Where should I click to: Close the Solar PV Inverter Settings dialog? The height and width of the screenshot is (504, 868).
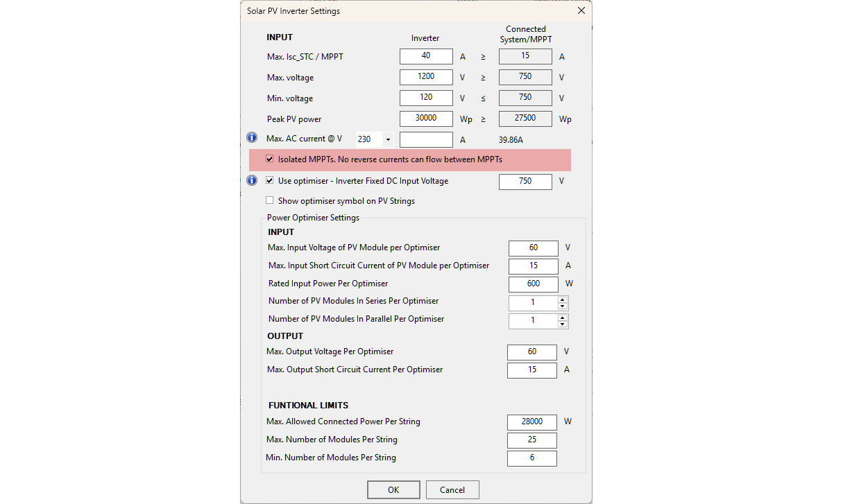pyautogui.click(x=581, y=11)
